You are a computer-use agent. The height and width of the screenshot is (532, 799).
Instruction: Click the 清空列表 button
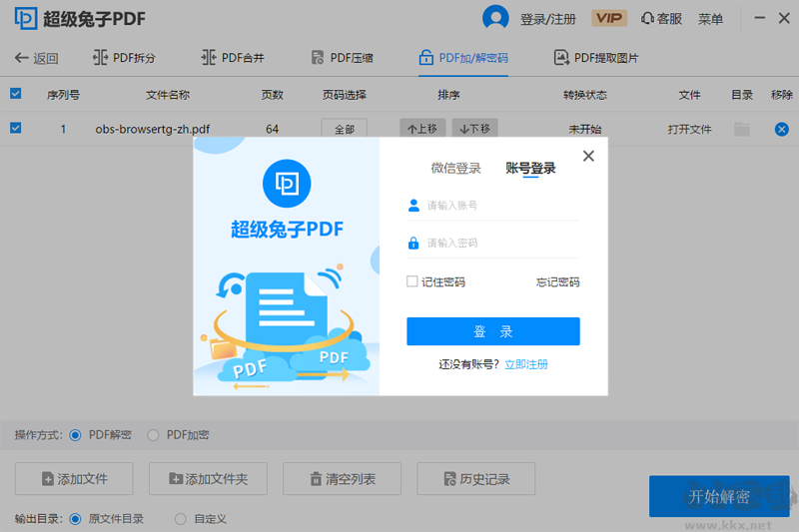342,478
